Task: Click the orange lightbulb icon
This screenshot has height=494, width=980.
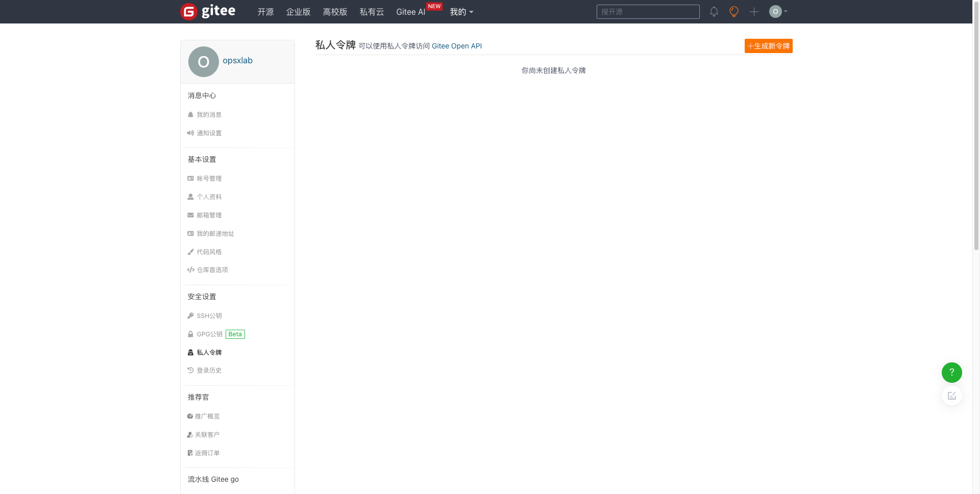Action: [734, 11]
